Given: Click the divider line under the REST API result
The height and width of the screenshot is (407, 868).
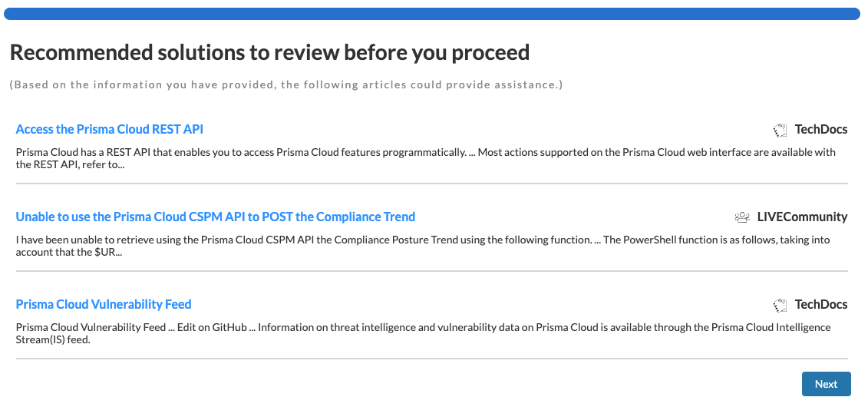Looking at the screenshot, I should (431, 184).
